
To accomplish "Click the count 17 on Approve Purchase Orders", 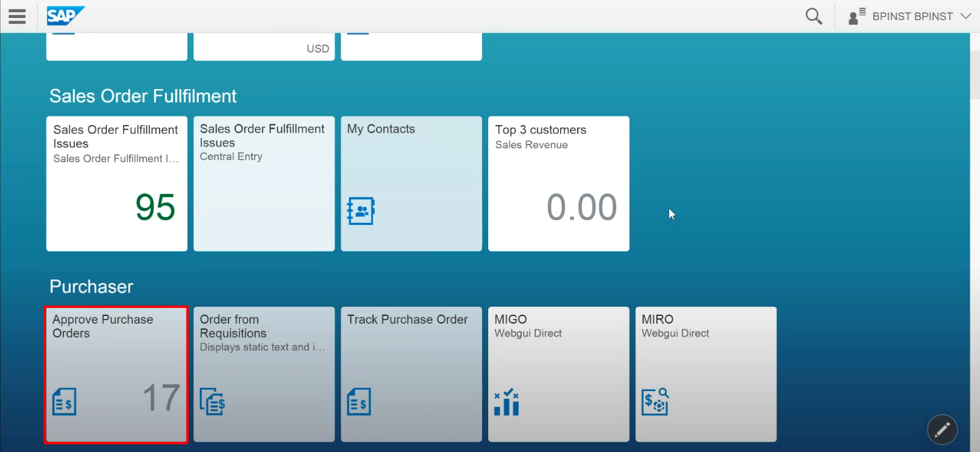I will (162, 398).
